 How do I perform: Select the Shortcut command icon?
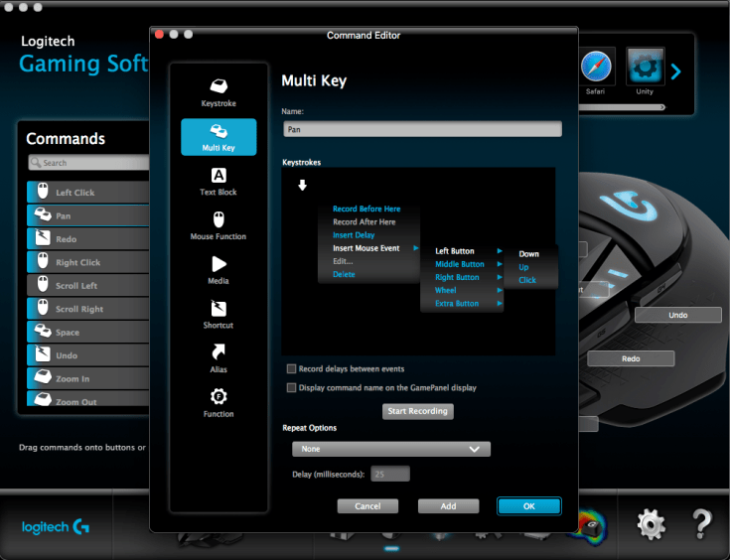click(x=219, y=309)
